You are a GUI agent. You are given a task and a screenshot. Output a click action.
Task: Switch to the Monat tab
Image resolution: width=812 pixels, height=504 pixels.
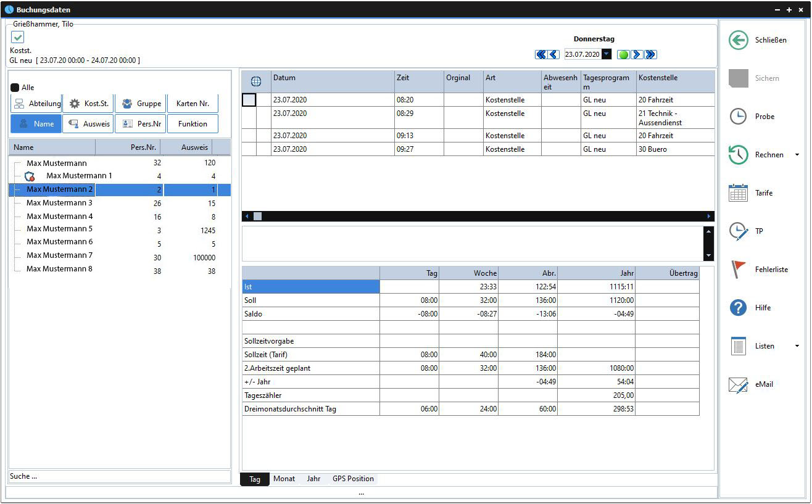coord(284,479)
